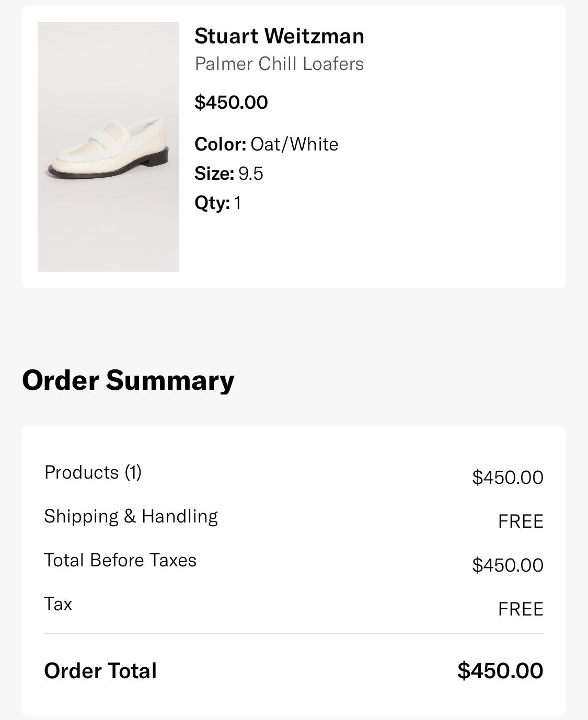
Task: Click the Products row $450.00 amount
Action: [508, 477]
